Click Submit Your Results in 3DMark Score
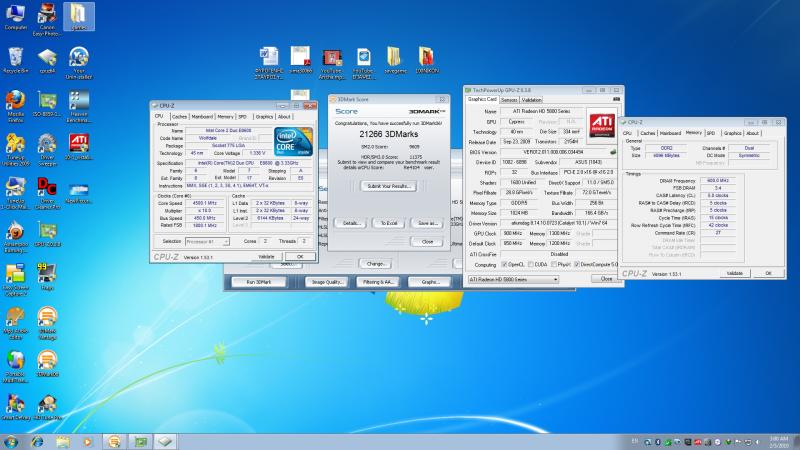Screen dimensions: 800x450 [389, 186]
